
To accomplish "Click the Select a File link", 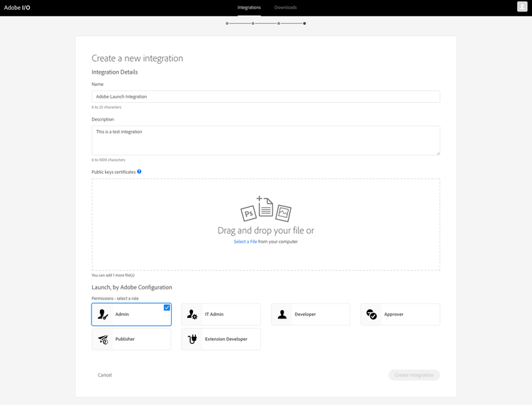I will tap(245, 242).
